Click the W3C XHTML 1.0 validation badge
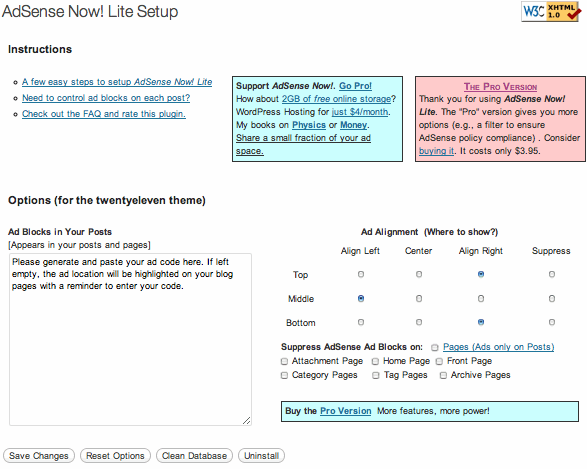This screenshot has width=587, height=469. 551,11
